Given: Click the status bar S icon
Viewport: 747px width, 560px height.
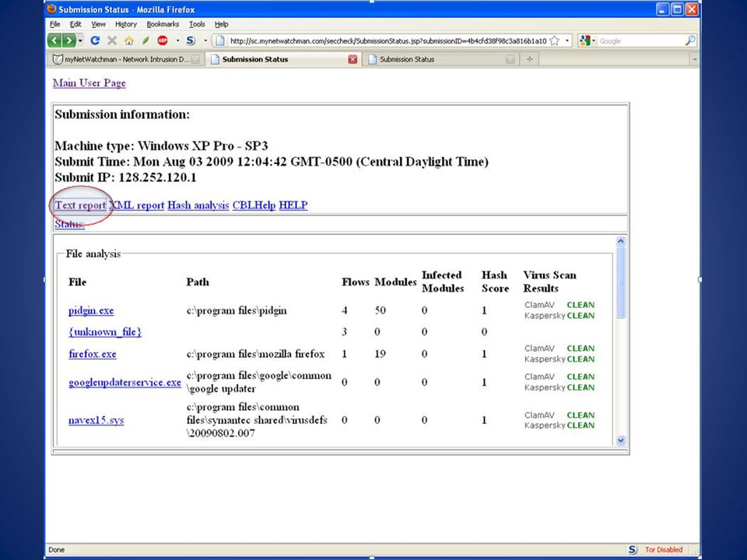Looking at the screenshot, I should [632, 550].
